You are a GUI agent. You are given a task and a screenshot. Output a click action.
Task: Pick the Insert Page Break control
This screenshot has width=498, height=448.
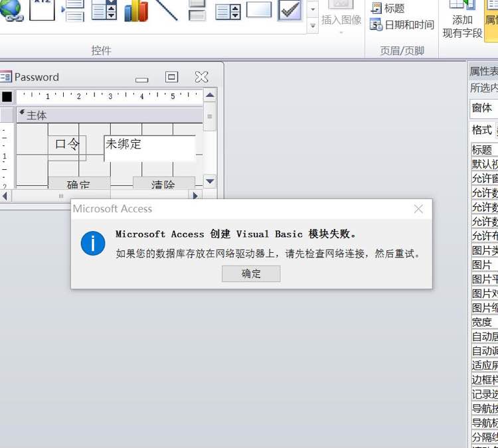point(73,10)
